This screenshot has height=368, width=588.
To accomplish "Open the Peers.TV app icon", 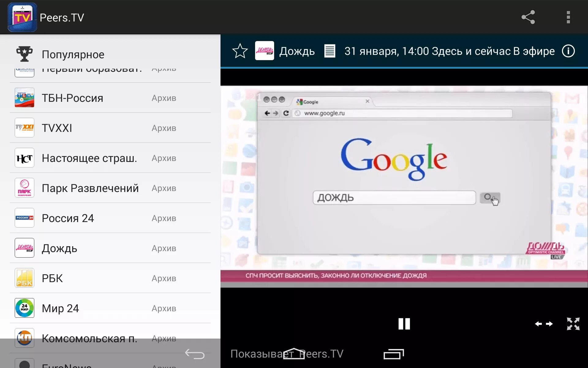I will [x=22, y=17].
